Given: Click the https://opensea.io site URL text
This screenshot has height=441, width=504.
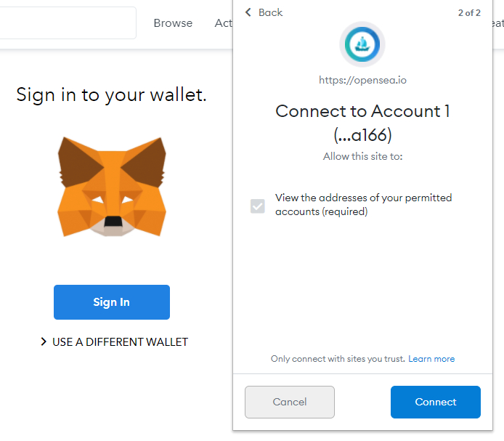Looking at the screenshot, I should (x=362, y=80).
